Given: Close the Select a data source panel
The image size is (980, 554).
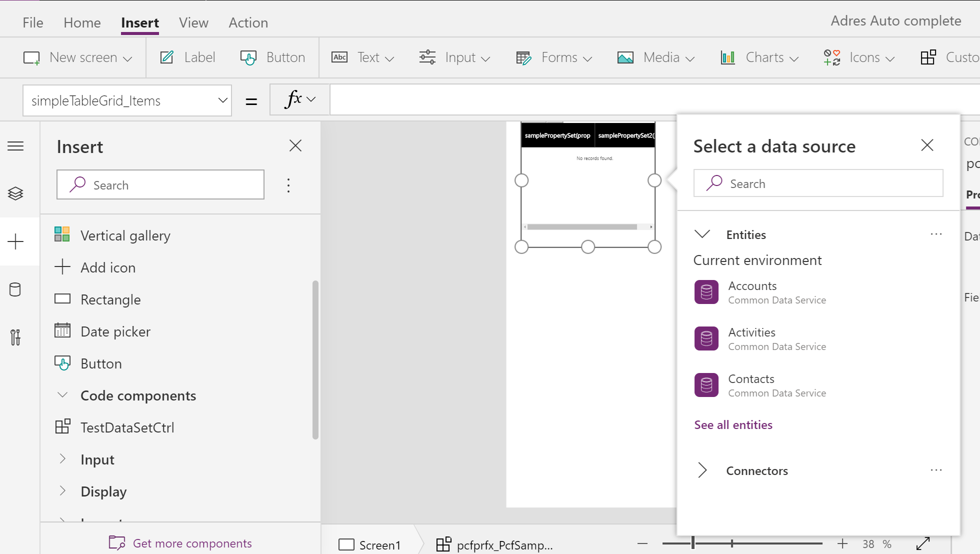Looking at the screenshot, I should click(x=927, y=145).
